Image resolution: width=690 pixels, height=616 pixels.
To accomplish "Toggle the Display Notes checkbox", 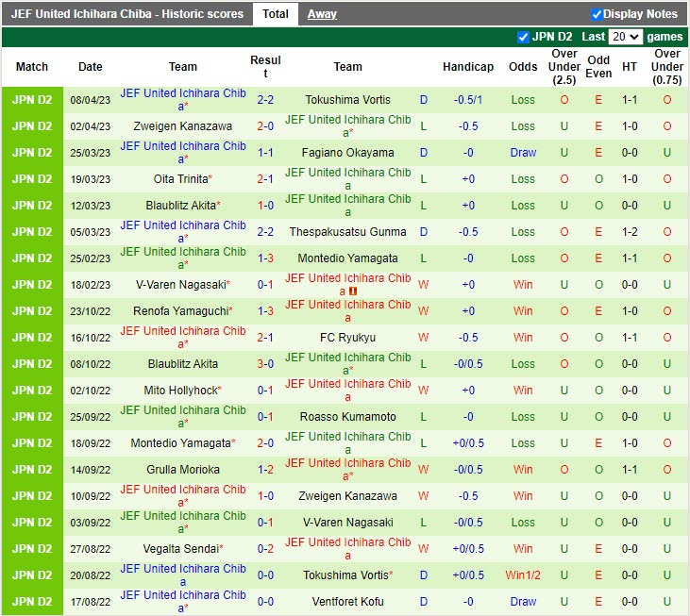I will pyautogui.click(x=597, y=14).
